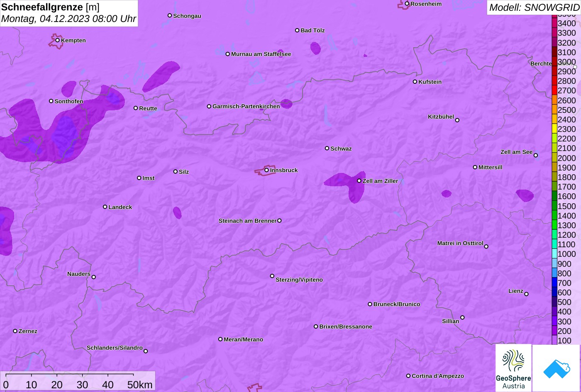Image resolution: width=581 pixels, height=392 pixels.
Task: Click the Berchte... town label
Action: (x=541, y=63)
